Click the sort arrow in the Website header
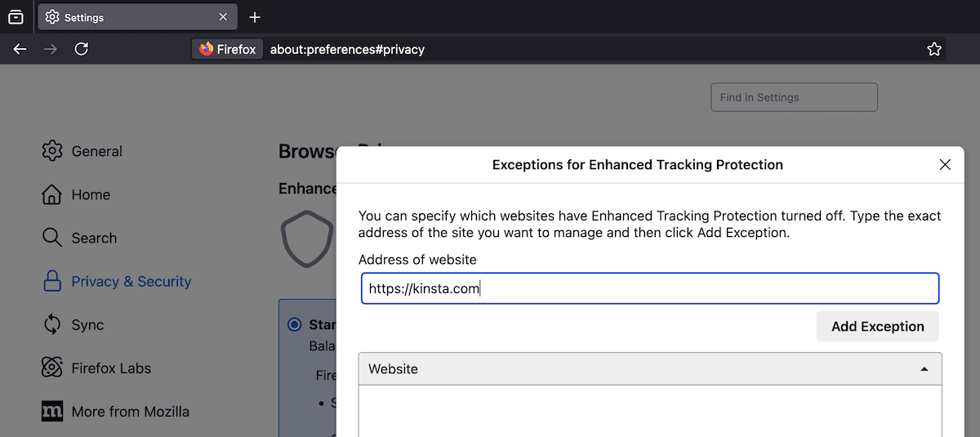The image size is (980, 437). 924,369
